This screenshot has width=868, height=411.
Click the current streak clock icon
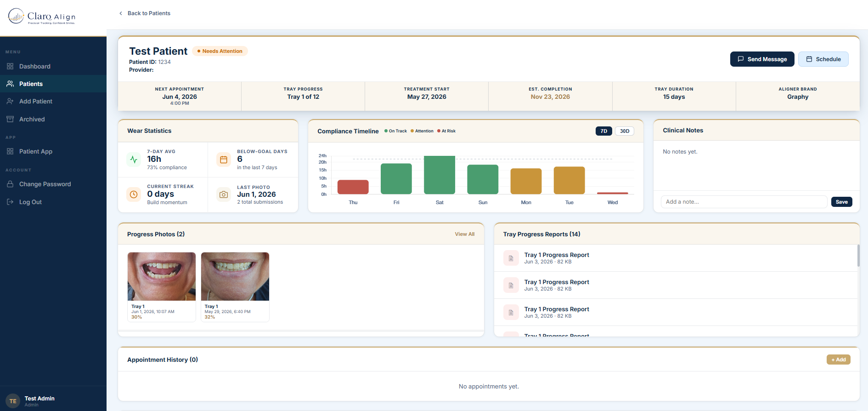click(x=134, y=194)
